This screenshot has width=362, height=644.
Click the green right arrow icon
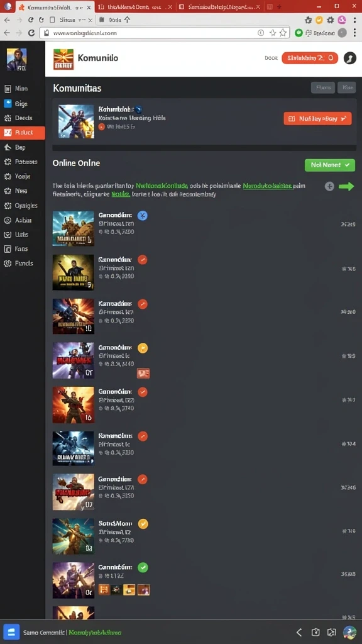(x=346, y=186)
